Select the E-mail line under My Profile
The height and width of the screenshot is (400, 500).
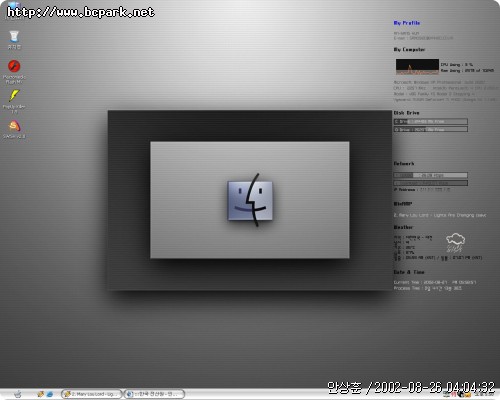pos(423,38)
